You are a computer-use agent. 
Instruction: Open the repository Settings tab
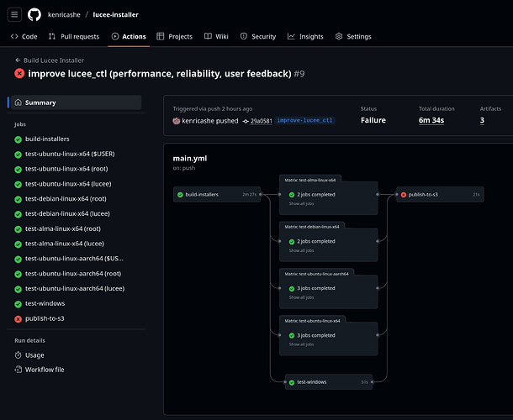pyautogui.click(x=353, y=37)
